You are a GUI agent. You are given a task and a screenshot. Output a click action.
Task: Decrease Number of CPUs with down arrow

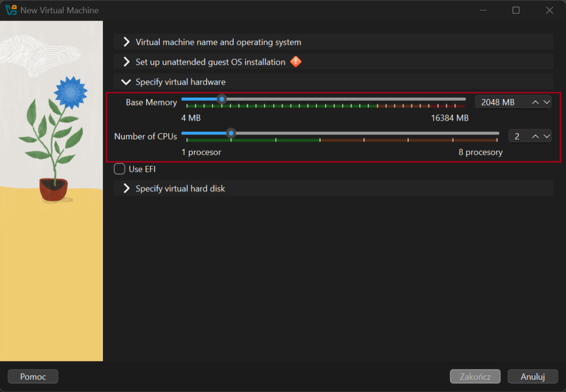coord(547,136)
